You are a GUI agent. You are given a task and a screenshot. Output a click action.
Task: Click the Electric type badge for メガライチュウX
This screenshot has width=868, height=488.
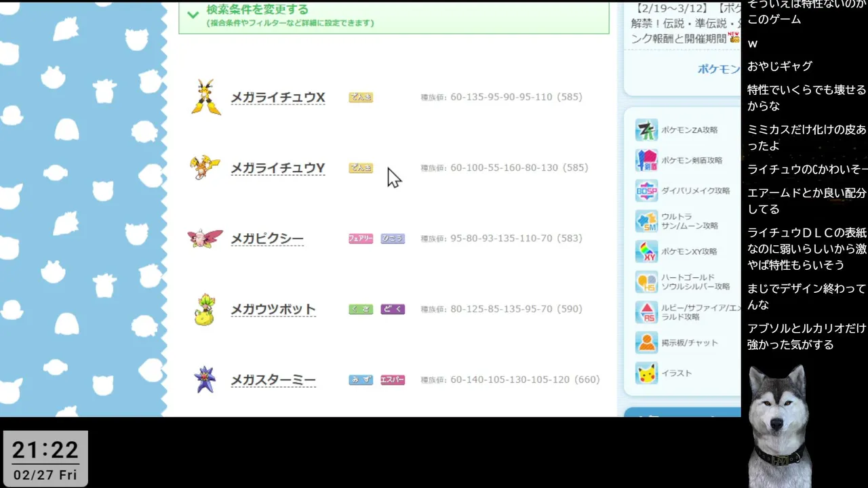coord(361,97)
